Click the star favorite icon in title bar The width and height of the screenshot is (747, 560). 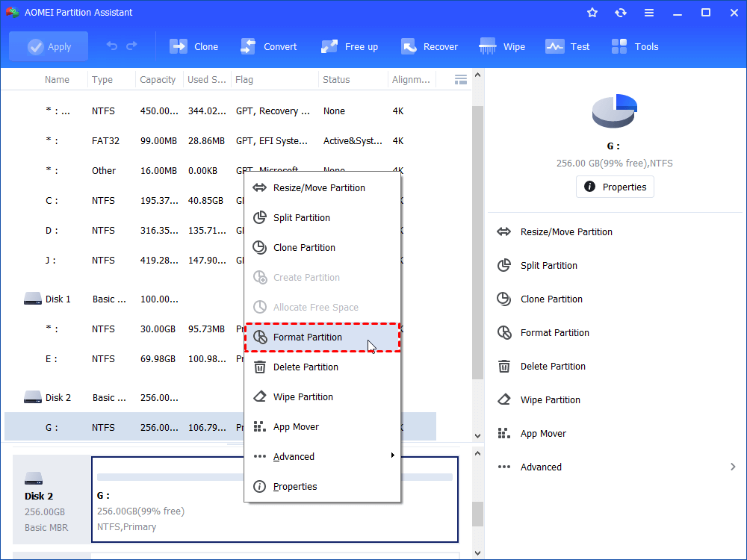pos(592,13)
